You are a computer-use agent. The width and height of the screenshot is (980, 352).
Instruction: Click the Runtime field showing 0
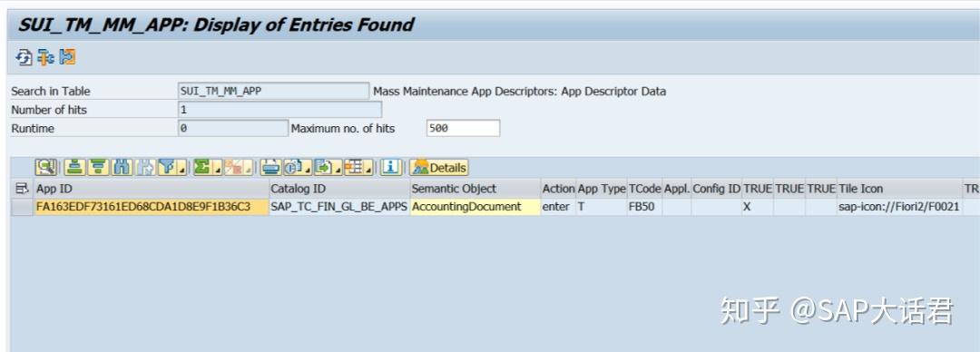point(233,128)
